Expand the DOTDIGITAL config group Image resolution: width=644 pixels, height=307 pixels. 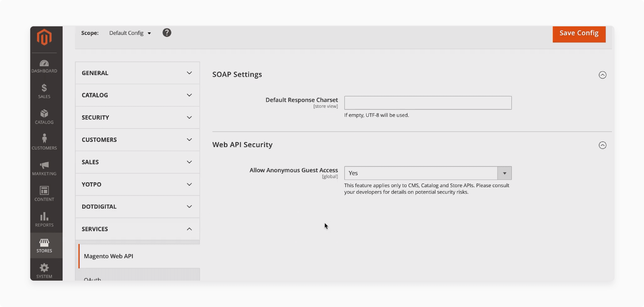137,207
